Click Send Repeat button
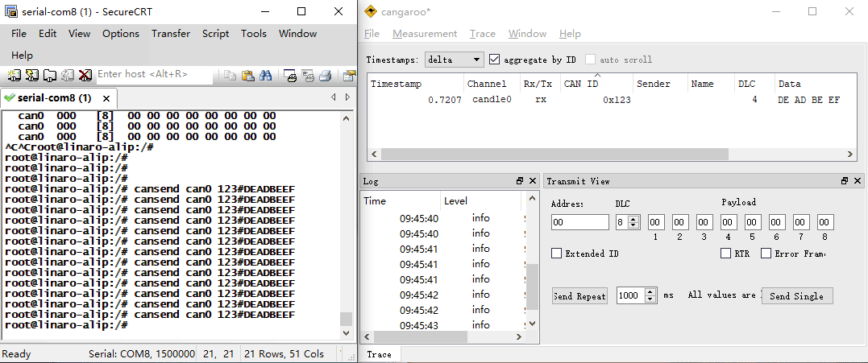The image size is (868, 363). click(x=579, y=296)
